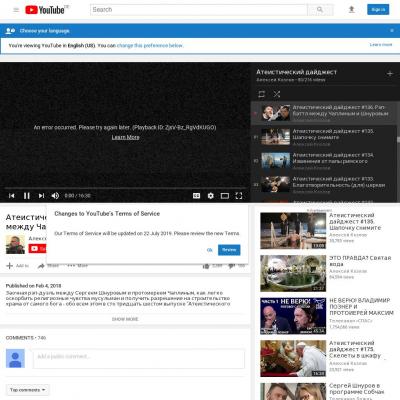This screenshot has width=400, height=400.
Task: Expand description with SHOW MORE
Action: coord(125,319)
